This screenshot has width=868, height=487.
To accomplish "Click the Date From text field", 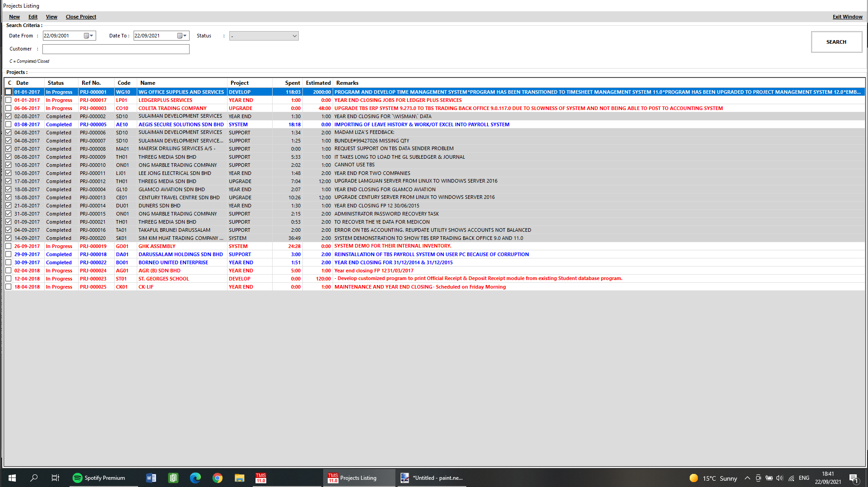I will coord(63,36).
